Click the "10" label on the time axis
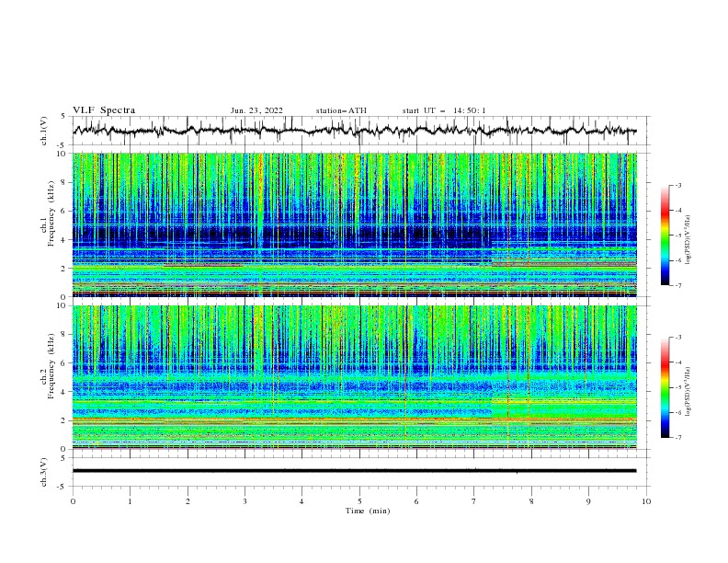The height and width of the screenshot is (563, 728). click(x=646, y=501)
